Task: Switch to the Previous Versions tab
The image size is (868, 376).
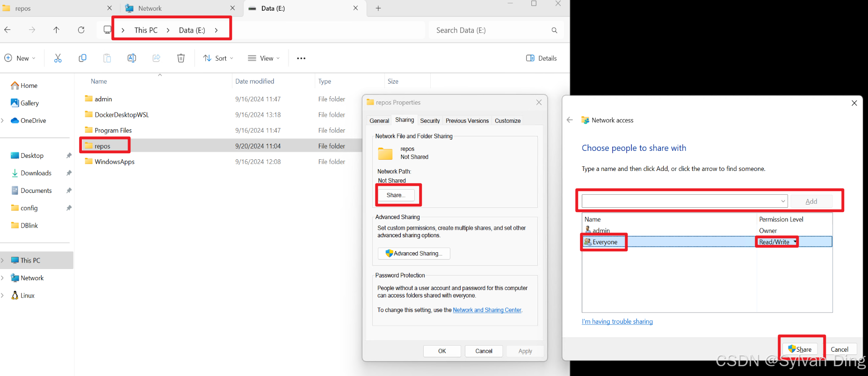Action: [x=467, y=121]
